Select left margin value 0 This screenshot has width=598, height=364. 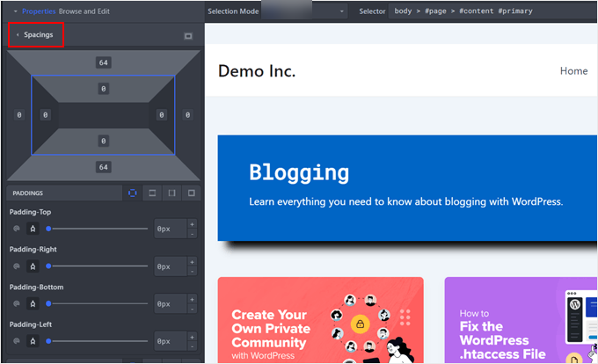tap(19, 114)
